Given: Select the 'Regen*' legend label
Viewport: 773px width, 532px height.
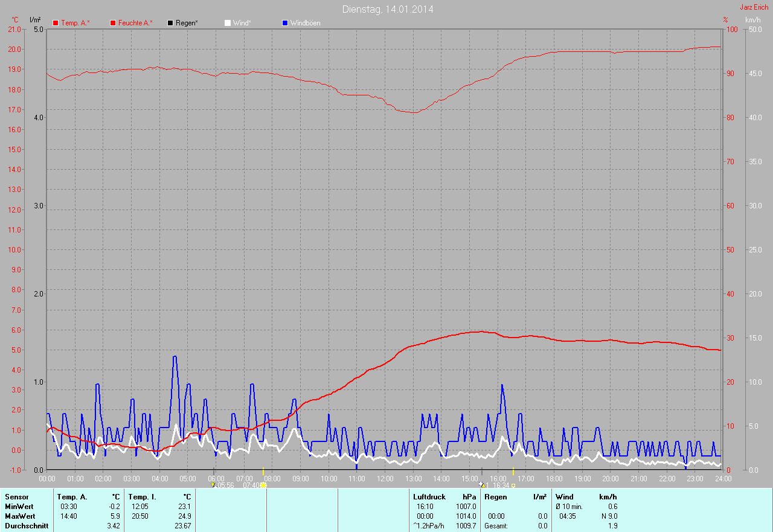Looking at the screenshot, I should tap(187, 23).
